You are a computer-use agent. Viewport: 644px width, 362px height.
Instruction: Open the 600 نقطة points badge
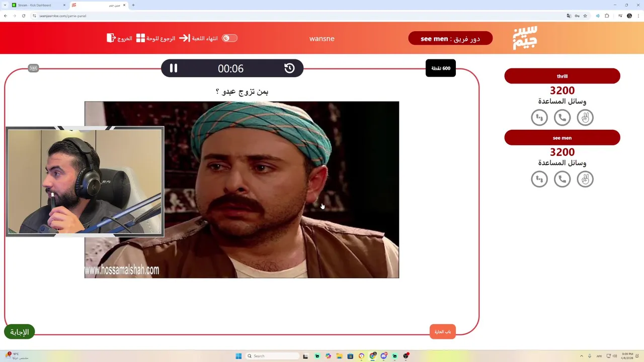(441, 68)
